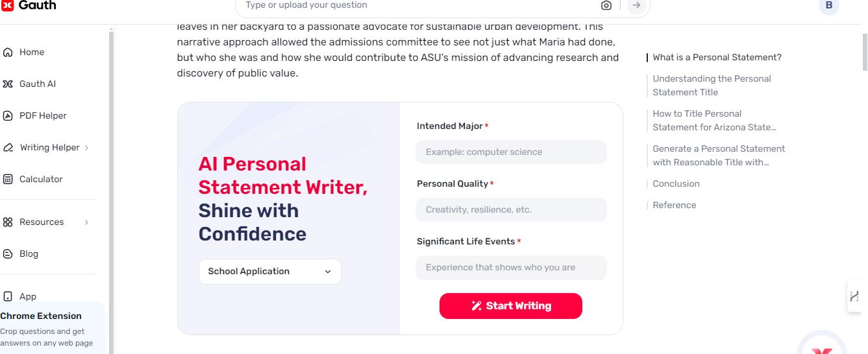Jump to Conclusion in table of contents
Viewport: 868px width, 354px height.
pyautogui.click(x=676, y=184)
